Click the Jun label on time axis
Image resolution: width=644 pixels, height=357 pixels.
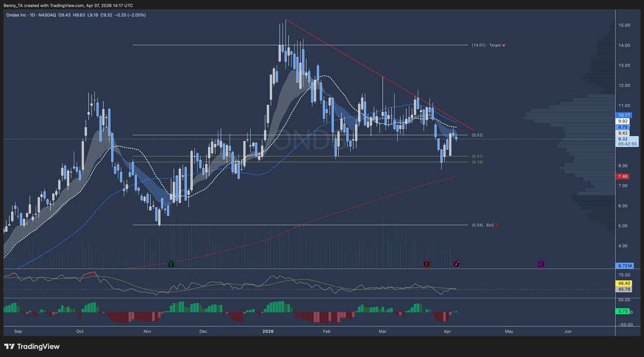[x=568, y=332]
